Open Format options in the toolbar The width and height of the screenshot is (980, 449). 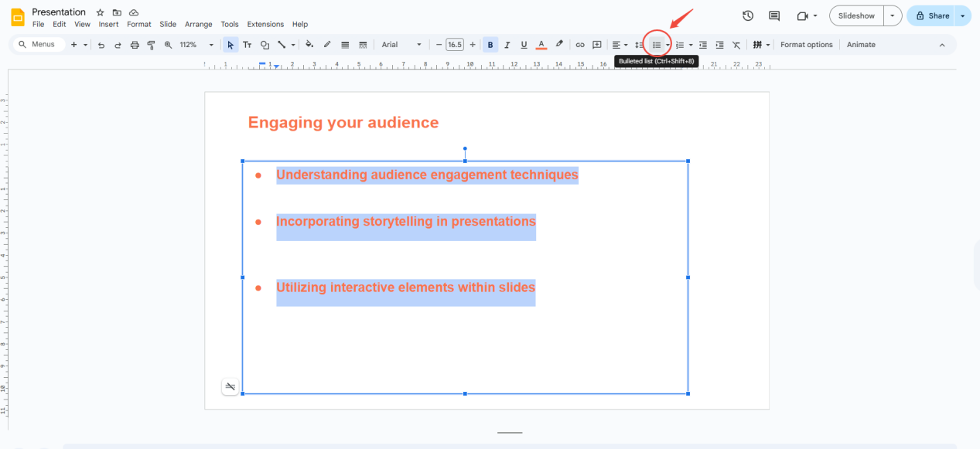coord(807,44)
